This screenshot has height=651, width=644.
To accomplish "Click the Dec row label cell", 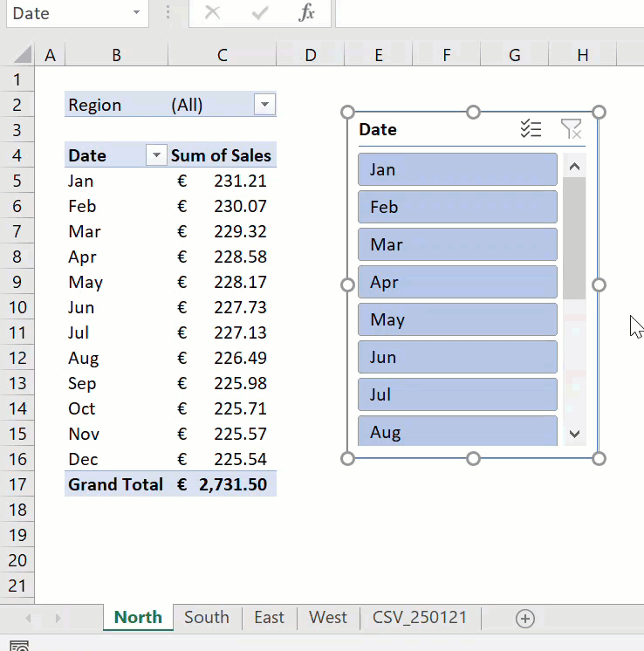I will click(116, 460).
